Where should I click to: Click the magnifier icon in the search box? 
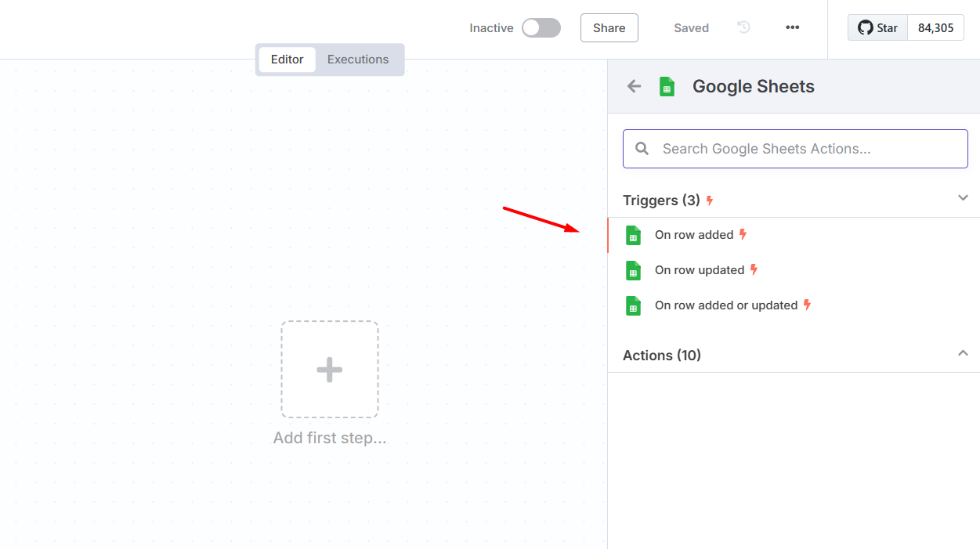pyautogui.click(x=642, y=149)
